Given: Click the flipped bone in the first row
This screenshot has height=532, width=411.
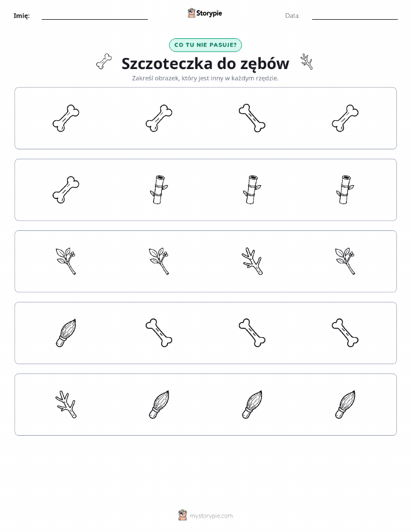Looking at the screenshot, I should point(252,118).
